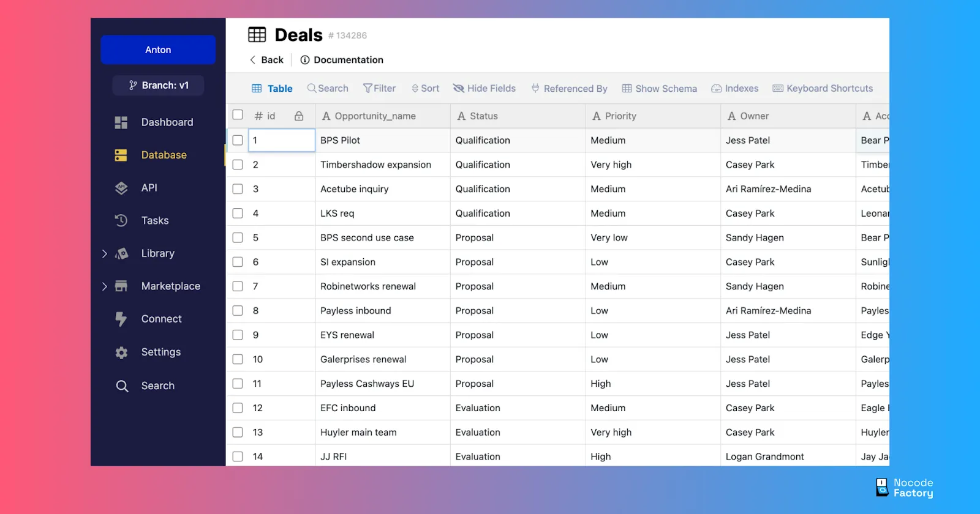980x514 pixels.
Task: Check the box for BPS Pilot row
Action: point(238,140)
